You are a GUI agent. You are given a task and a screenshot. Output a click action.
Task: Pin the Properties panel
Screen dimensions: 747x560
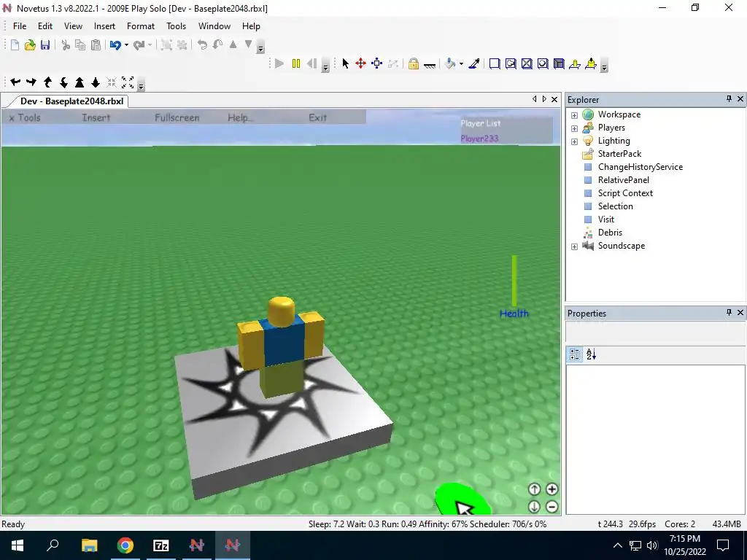(729, 312)
